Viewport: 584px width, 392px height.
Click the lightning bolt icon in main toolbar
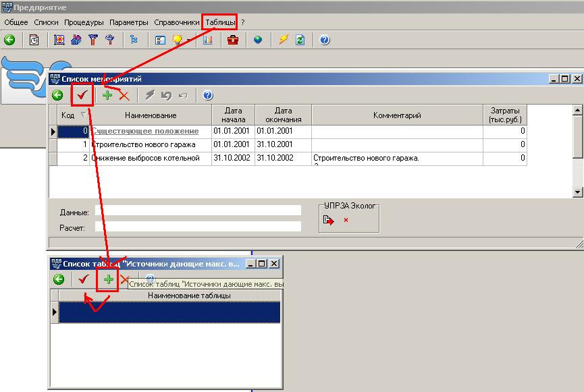(284, 40)
